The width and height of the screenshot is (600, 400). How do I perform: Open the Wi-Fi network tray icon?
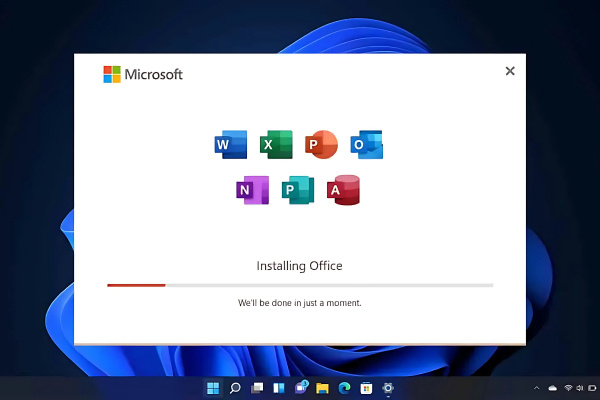568,388
